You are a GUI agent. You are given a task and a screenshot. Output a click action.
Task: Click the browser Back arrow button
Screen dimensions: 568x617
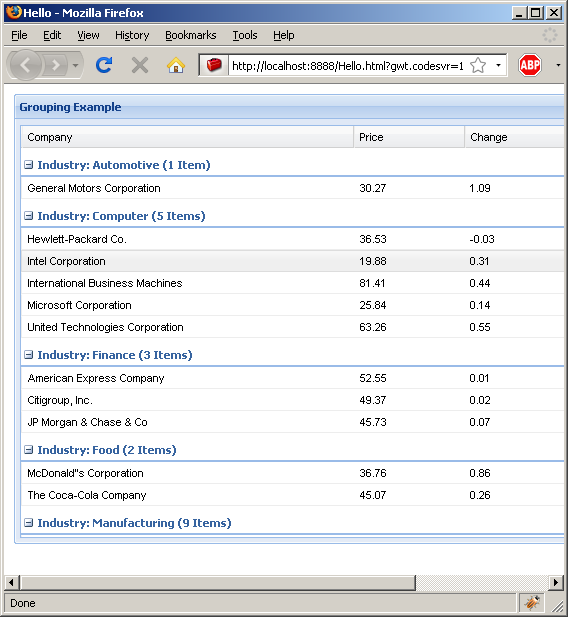[25, 65]
